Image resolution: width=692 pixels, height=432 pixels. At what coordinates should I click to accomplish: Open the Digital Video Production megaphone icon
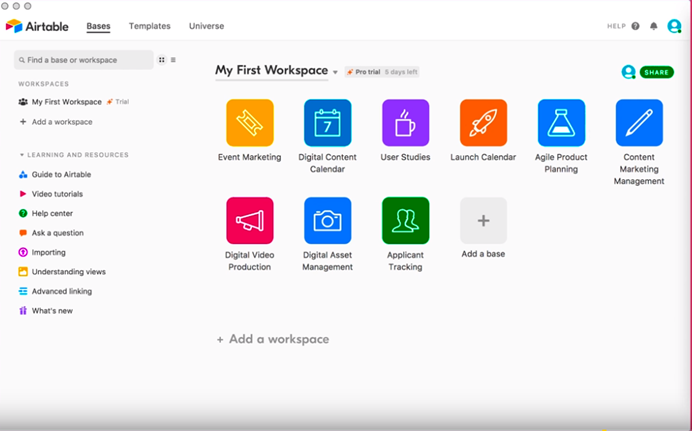pos(250,221)
